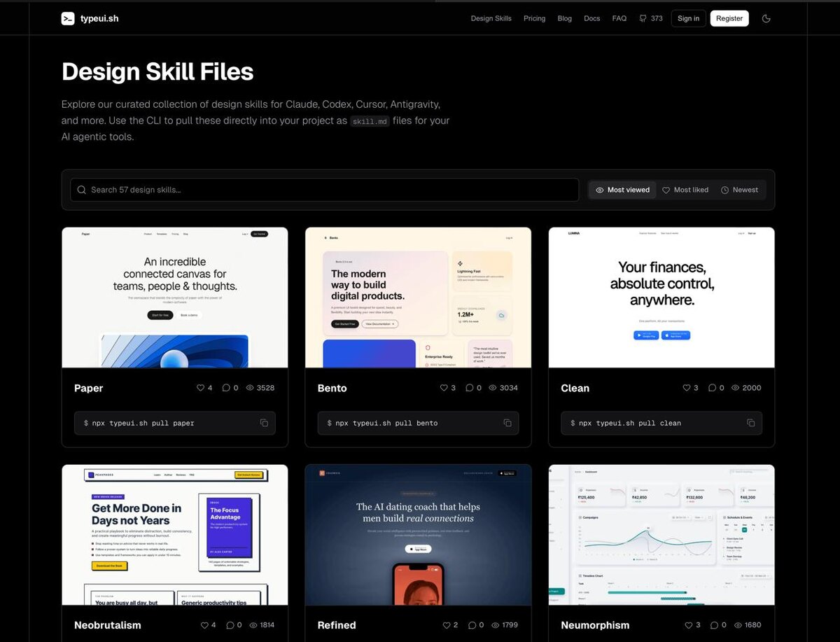
Task: Open comments on the Paper card
Action: coord(230,388)
